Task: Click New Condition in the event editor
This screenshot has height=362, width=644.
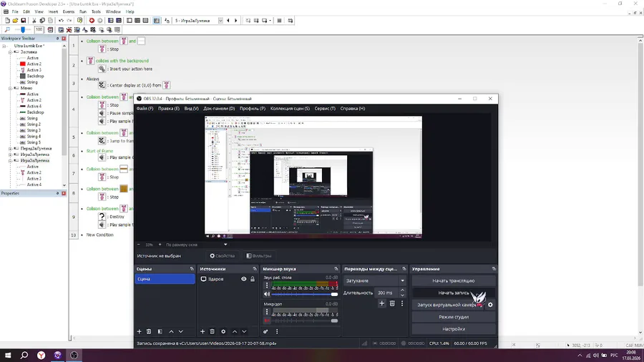Action: click(x=99, y=235)
